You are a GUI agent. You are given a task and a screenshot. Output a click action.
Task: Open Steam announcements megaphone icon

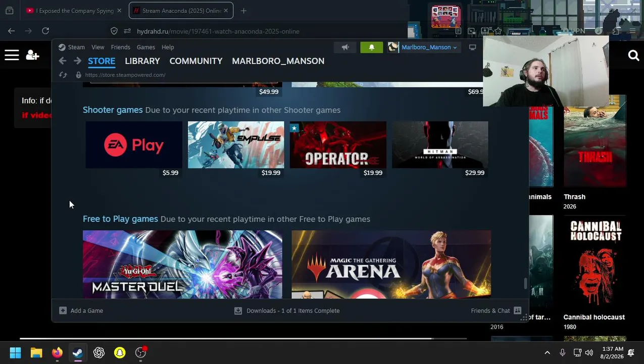coord(345,47)
